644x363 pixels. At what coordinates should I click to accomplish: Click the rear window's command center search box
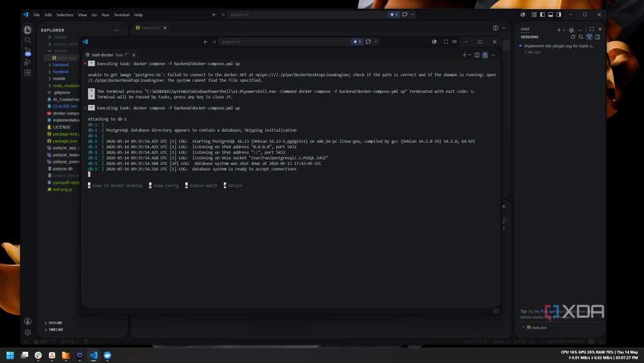click(307, 14)
